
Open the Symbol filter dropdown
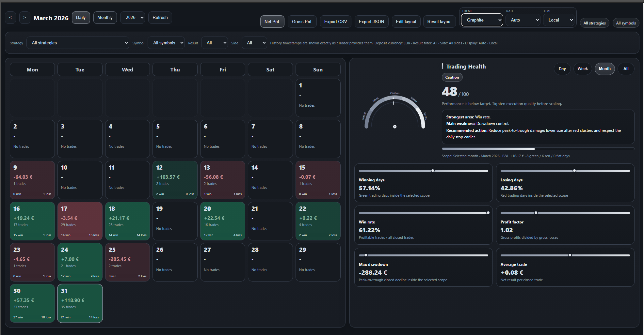coord(166,43)
